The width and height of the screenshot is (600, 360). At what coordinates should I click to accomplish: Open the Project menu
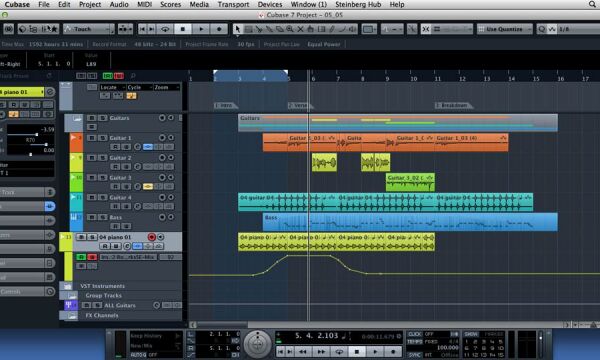point(90,4)
